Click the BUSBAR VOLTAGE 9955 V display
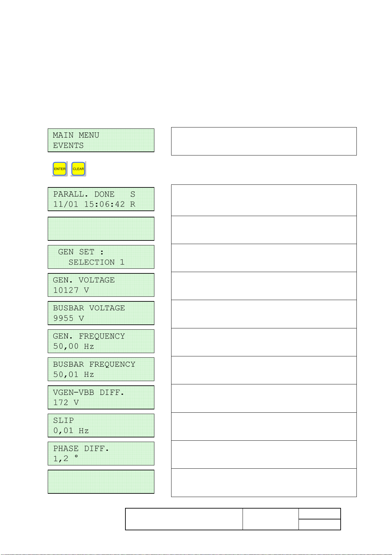The height and width of the screenshot is (555, 392). click(x=101, y=313)
